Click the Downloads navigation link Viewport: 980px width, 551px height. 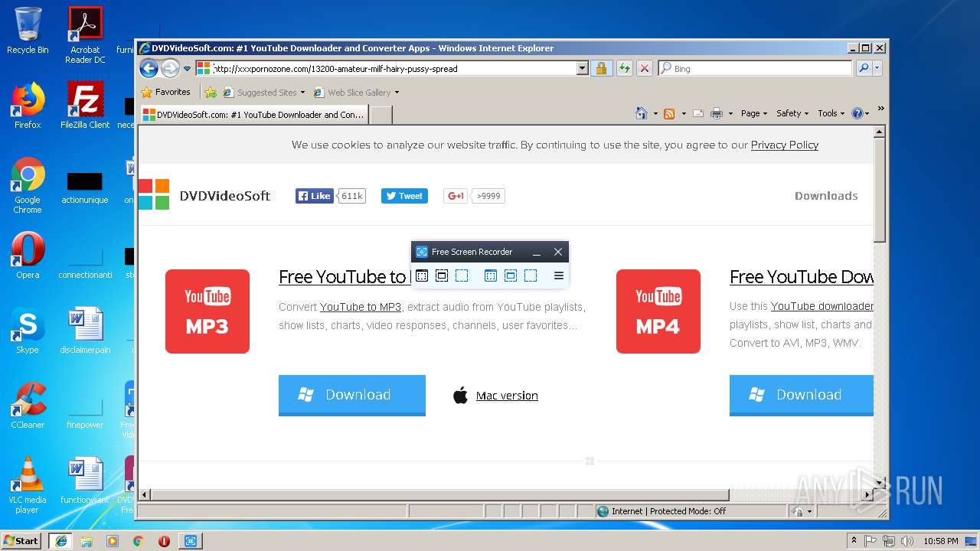[x=826, y=196]
